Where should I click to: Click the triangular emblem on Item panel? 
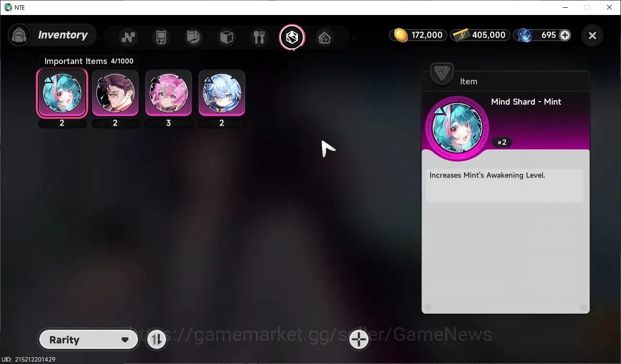point(442,74)
